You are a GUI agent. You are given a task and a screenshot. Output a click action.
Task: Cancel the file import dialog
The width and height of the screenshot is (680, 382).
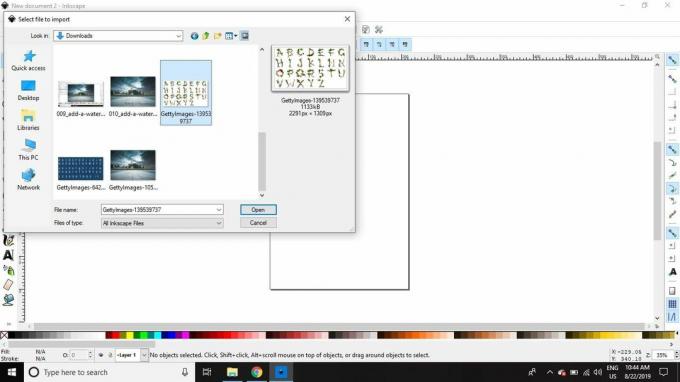pyautogui.click(x=258, y=223)
